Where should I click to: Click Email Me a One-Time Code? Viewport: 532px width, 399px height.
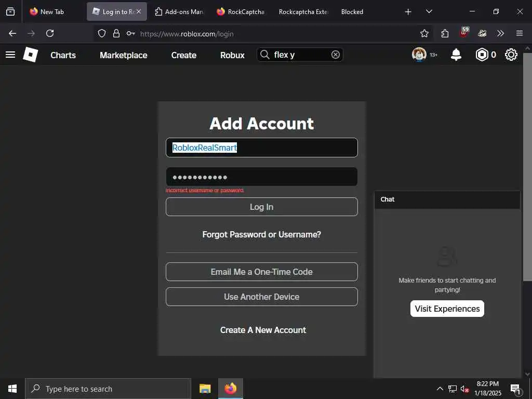[262, 272]
